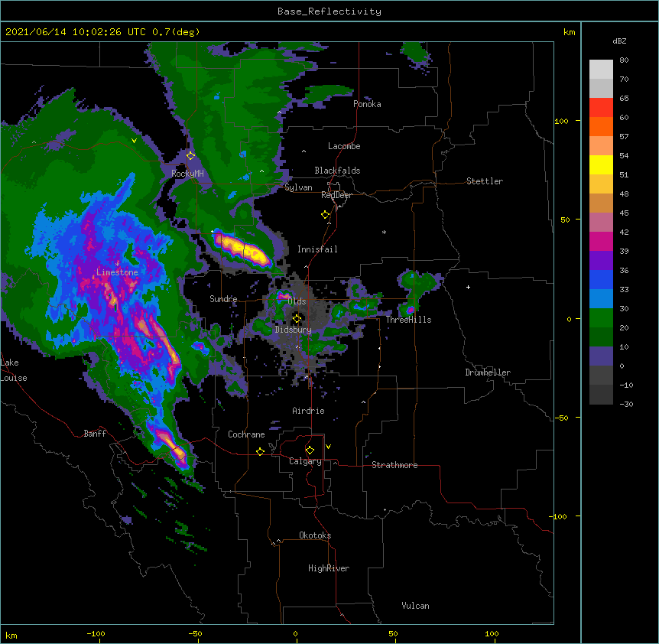The width and height of the screenshot is (659, 644).
Task: Click the Lacombe label
Action: click(x=344, y=146)
